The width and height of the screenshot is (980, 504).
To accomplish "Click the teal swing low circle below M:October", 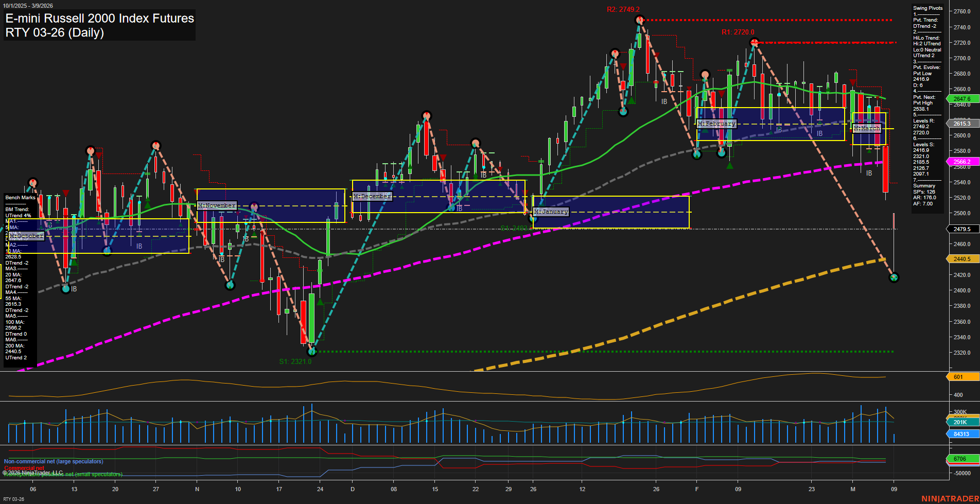I will pyautogui.click(x=66, y=288).
